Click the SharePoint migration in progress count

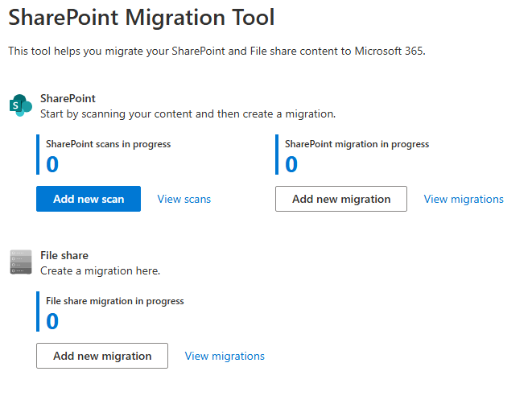pos(291,164)
